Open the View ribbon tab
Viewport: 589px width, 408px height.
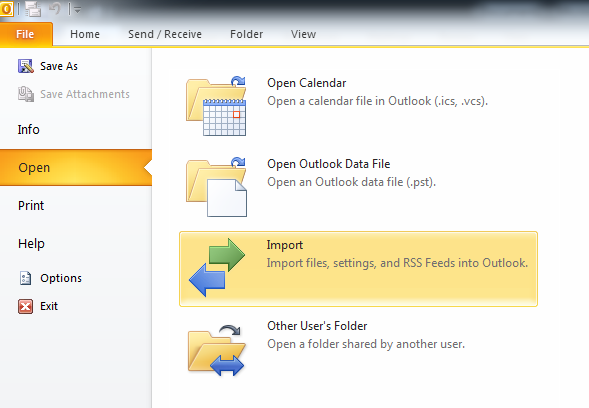(x=303, y=34)
